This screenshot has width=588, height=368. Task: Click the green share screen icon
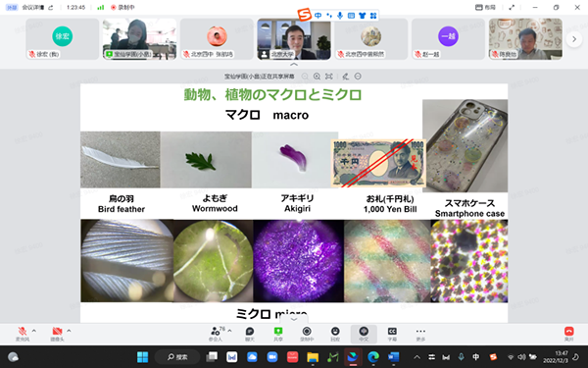click(278, 332)
